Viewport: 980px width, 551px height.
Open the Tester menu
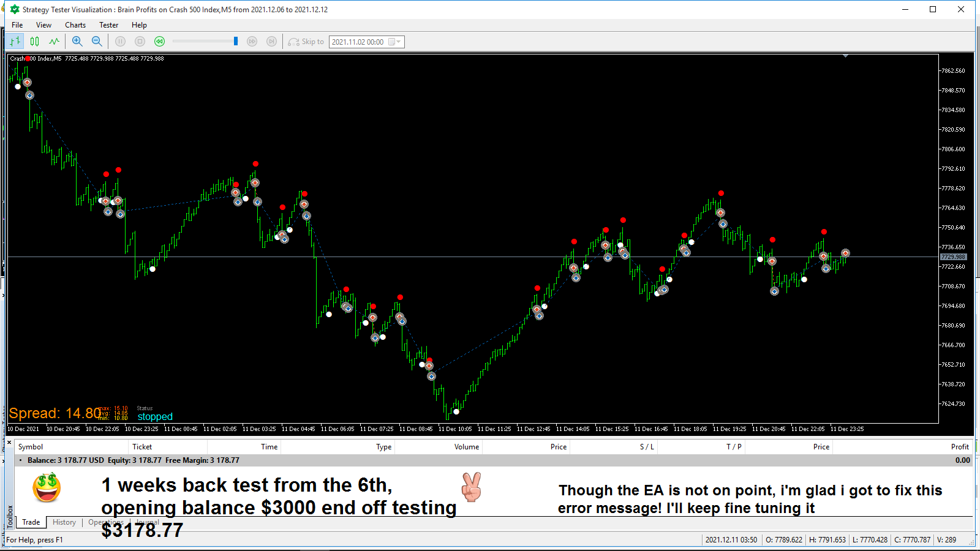pyautogui.click(x=109, y=25)
